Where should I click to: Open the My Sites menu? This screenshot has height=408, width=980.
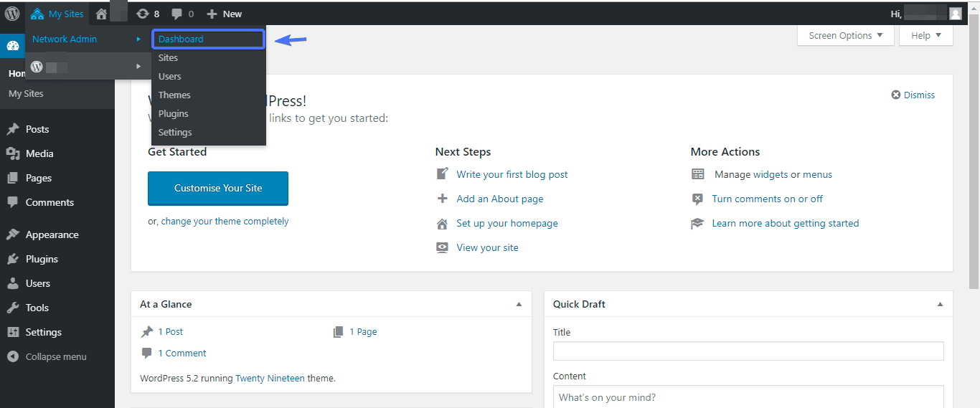point(57,14)
